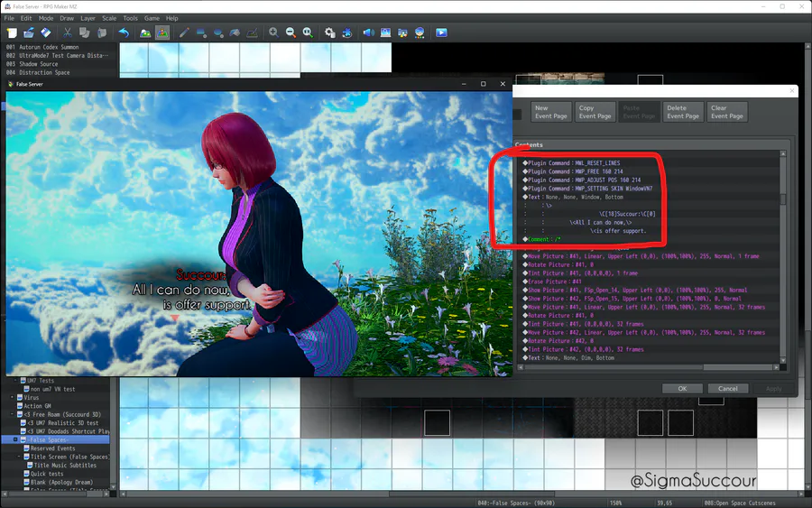Image resolution: width=812 pixels, height=508 pixels.
Task: Collapse the <3 Free Roam map node
Action: 12,414
